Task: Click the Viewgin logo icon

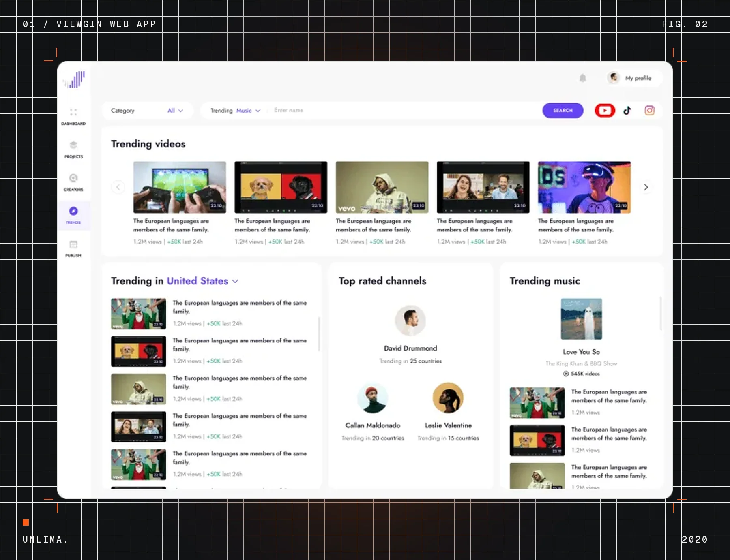Action: 74,79
